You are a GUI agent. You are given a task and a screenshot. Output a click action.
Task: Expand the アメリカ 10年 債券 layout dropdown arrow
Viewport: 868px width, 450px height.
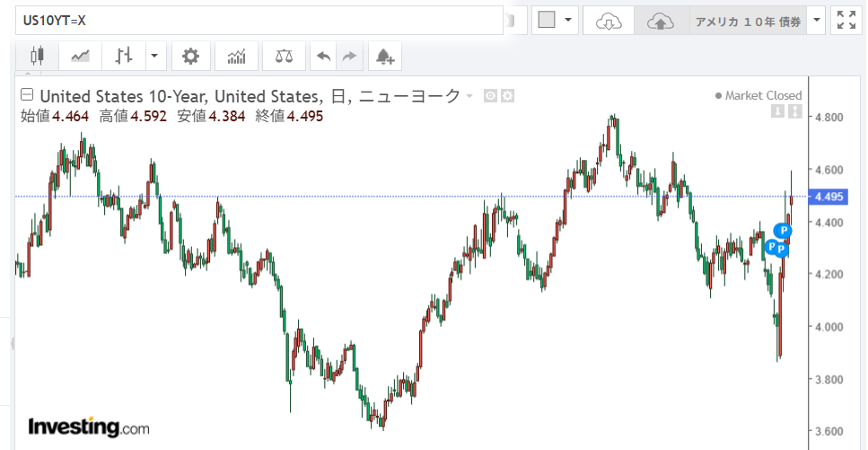point(816,21)
